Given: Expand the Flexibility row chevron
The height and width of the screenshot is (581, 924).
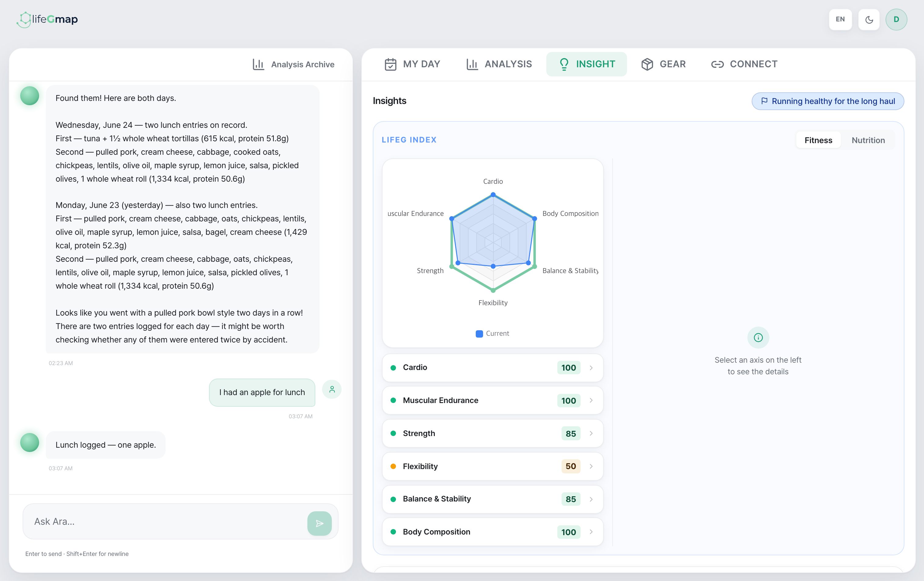Looking at the screenshot, I should (591, 467).
